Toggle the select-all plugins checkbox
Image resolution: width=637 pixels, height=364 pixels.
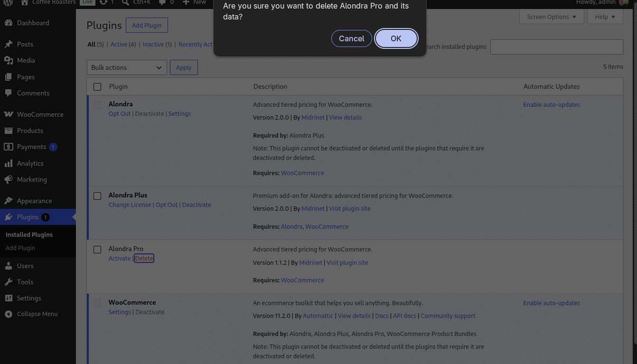[97, 87]
